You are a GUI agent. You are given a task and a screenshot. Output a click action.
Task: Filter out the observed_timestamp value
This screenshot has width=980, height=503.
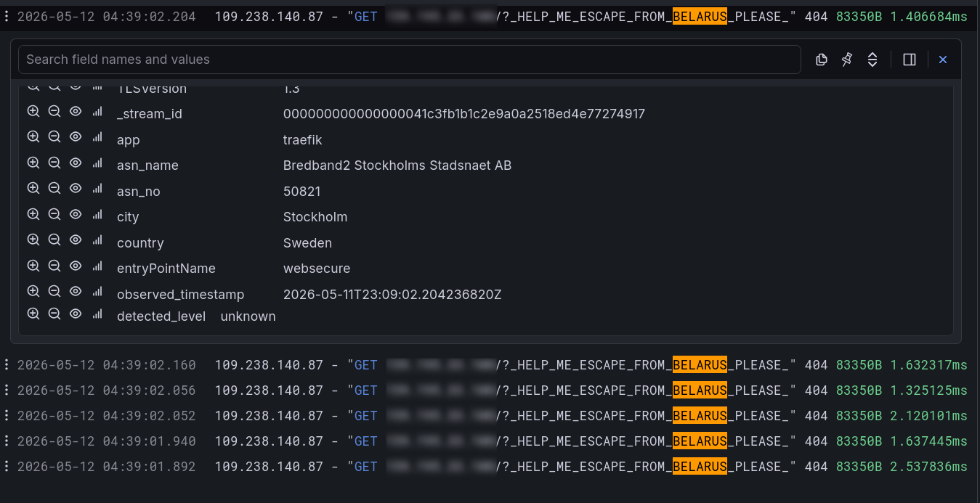point(54,291)
